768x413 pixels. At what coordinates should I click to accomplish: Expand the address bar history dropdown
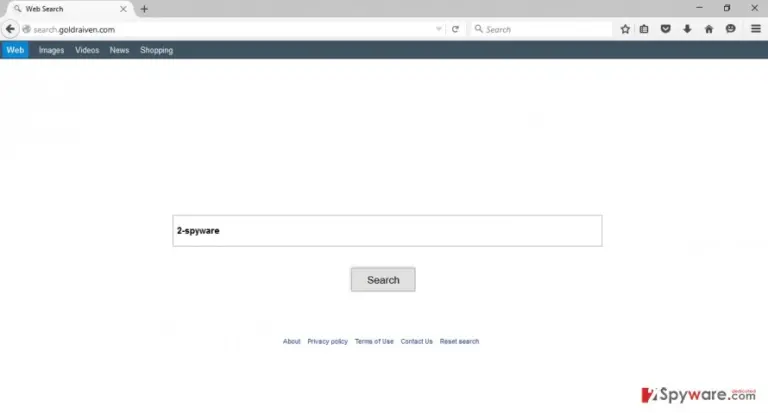pyautogui.click(x=439, y=29)
